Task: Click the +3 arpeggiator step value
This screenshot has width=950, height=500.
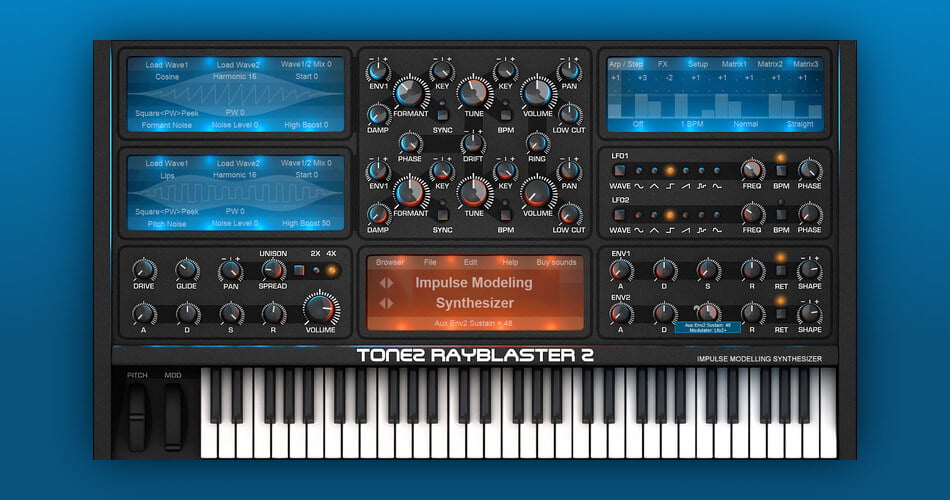Action: pyautogui.click(x=642, y=78)
